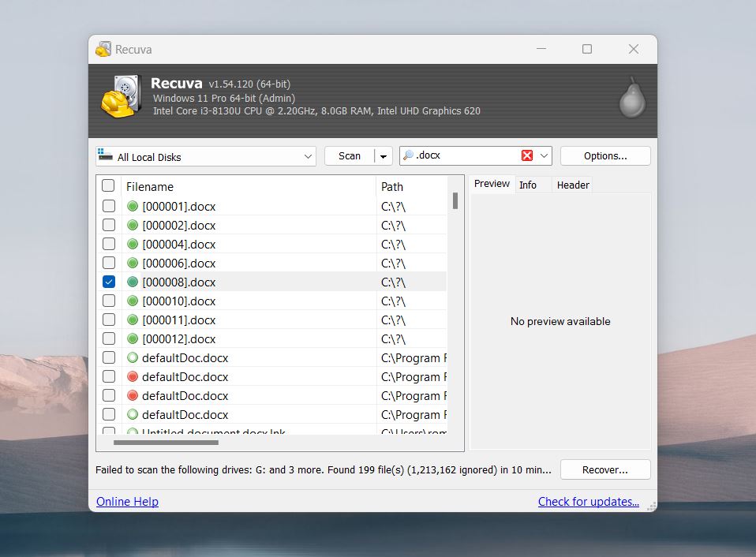
Task: Click the Recuva title bar app icon
Action: (x=103, y=49)
